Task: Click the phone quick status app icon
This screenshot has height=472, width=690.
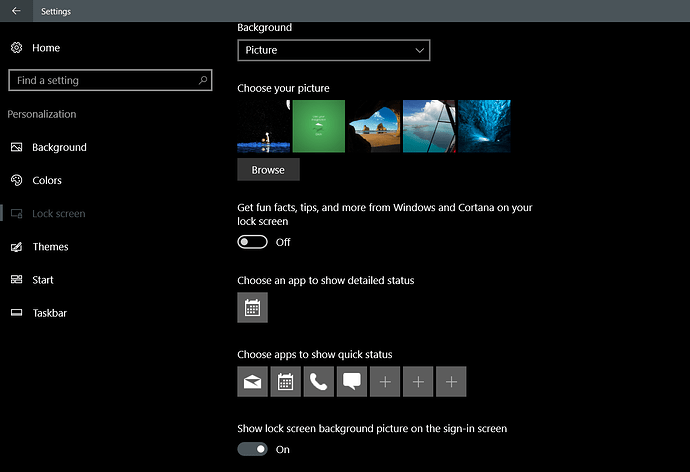Action: [x=318, y=381]
